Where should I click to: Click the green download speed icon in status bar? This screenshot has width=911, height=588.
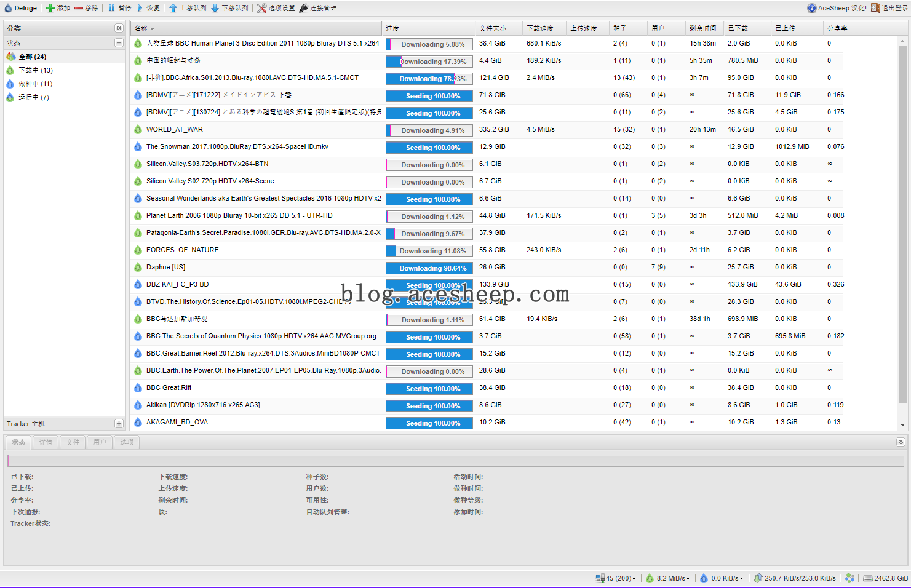point(650,578)
